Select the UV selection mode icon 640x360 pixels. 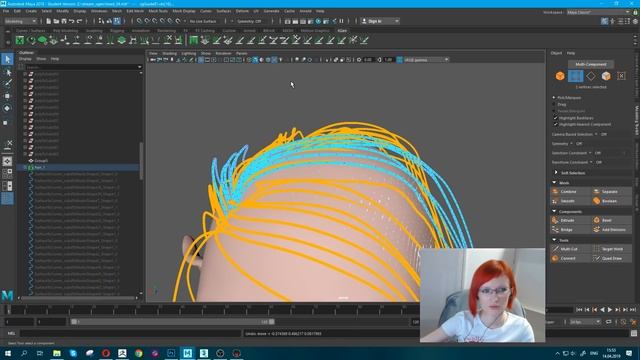pos(621,76)
